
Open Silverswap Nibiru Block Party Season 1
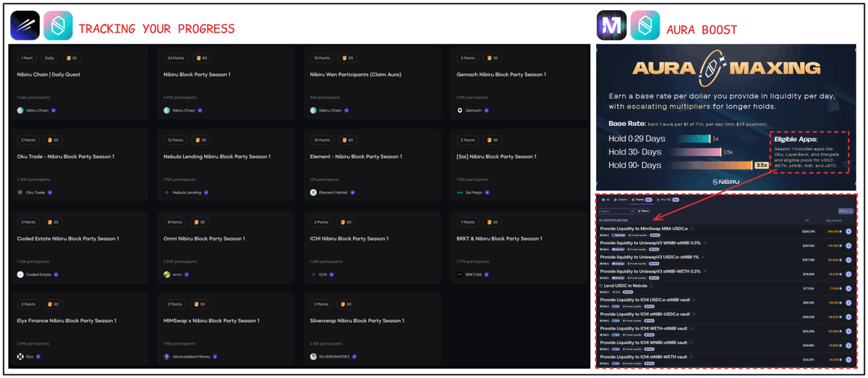pos(372,329)
